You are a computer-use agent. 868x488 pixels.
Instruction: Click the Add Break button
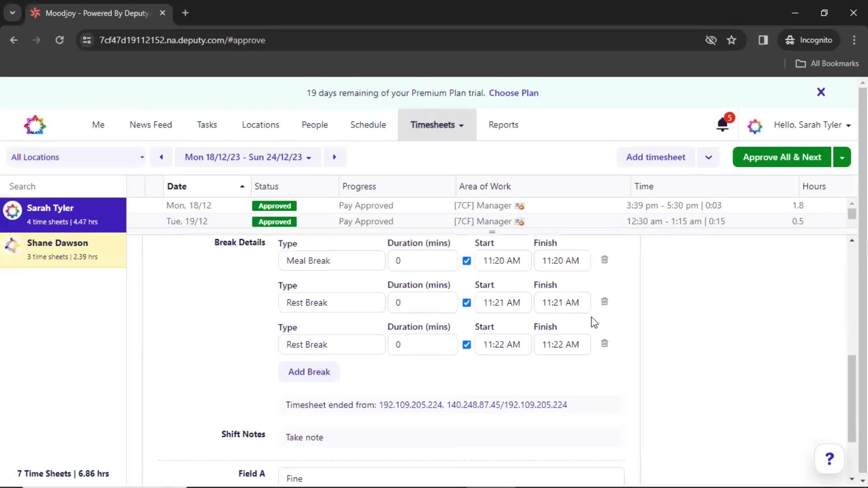tap(309, 371)
